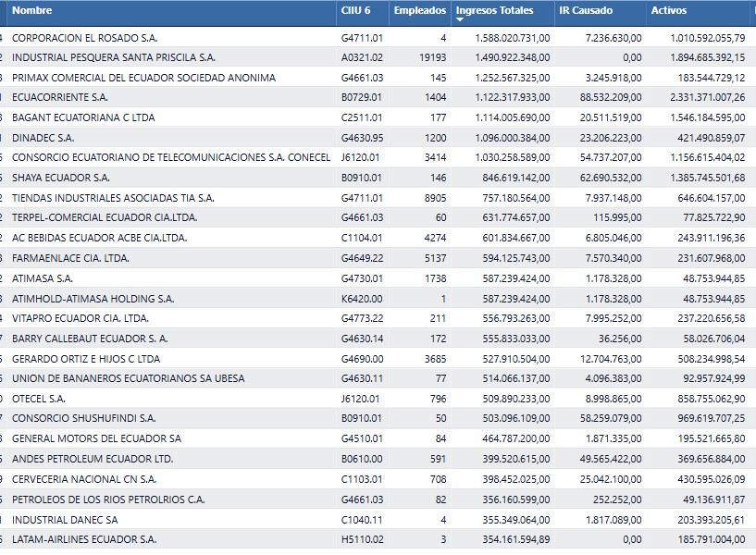Click IR Causado value 115.995,00
This screenshot has height=555, width=756.
617,217
